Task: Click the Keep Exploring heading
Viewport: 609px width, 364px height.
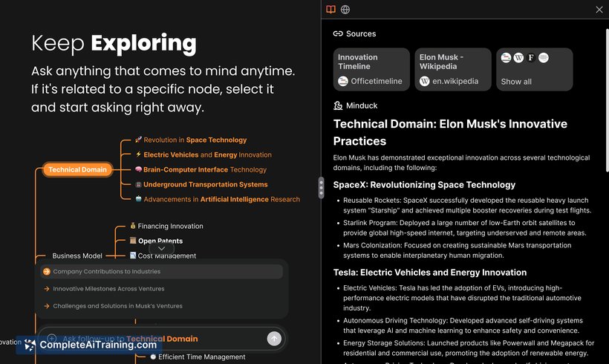Action: (x=114, y=43)
